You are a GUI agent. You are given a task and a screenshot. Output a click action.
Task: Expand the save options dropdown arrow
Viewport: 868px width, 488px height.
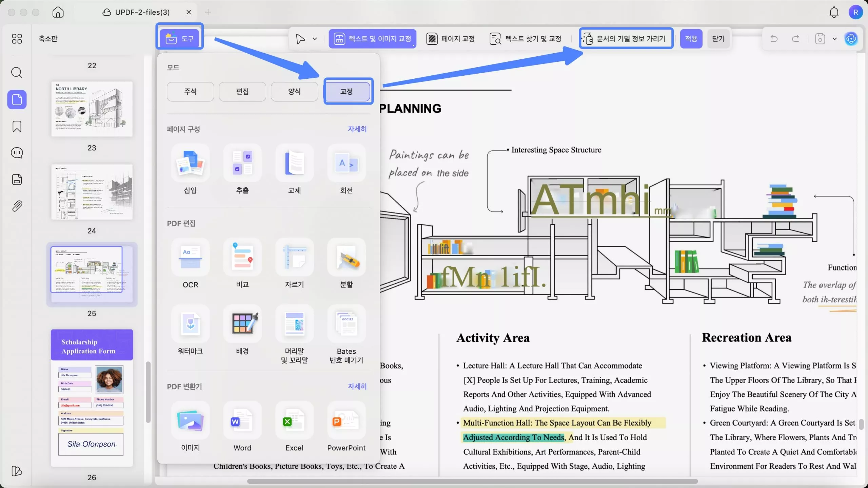(834, 39)
